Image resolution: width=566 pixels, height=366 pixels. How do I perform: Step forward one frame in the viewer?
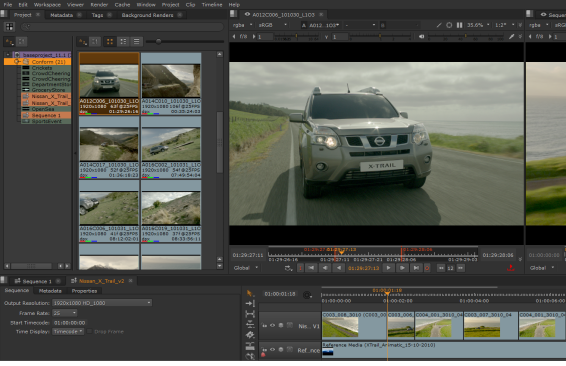pyautogui.click(x=402, y=268)
